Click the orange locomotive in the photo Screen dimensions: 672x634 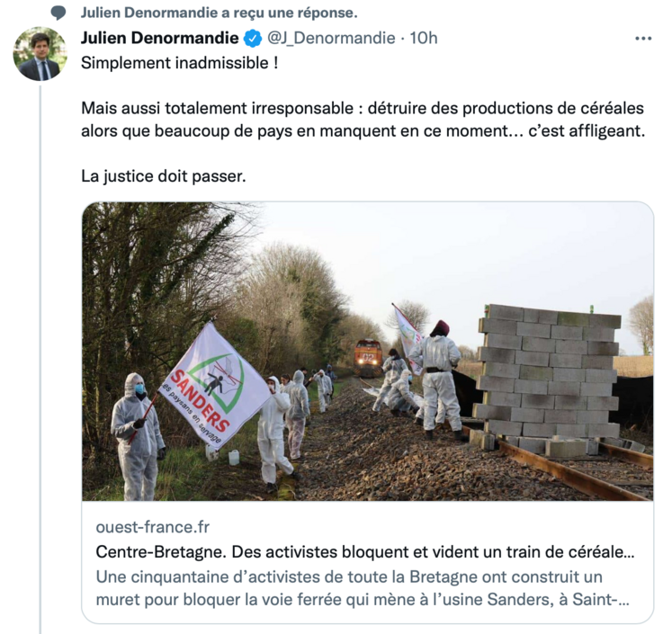coord(368,357)
